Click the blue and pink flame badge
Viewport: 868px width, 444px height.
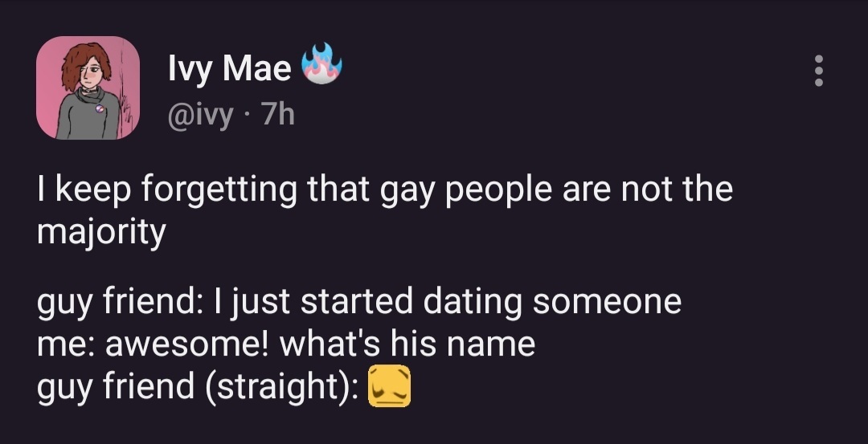click(321, 63)
